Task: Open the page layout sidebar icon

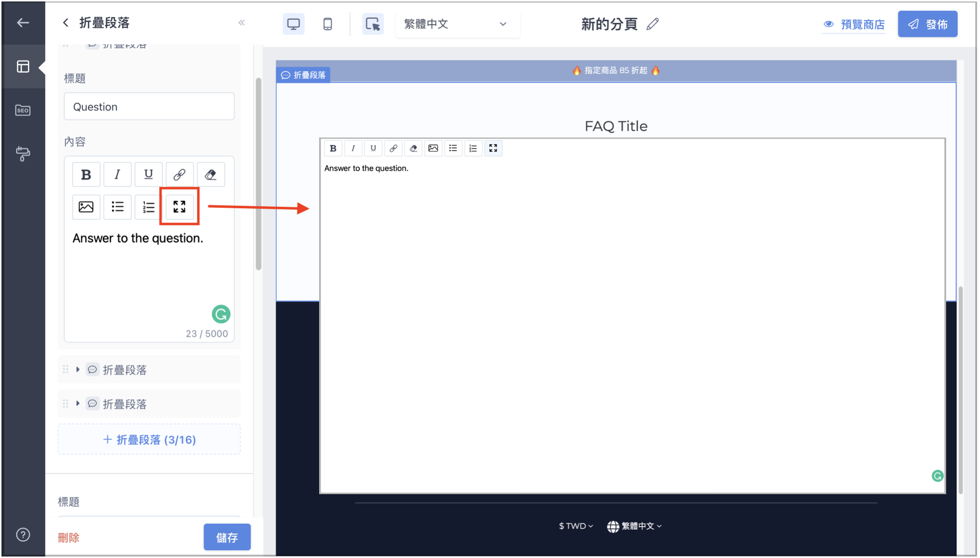Action: [23, 66]
